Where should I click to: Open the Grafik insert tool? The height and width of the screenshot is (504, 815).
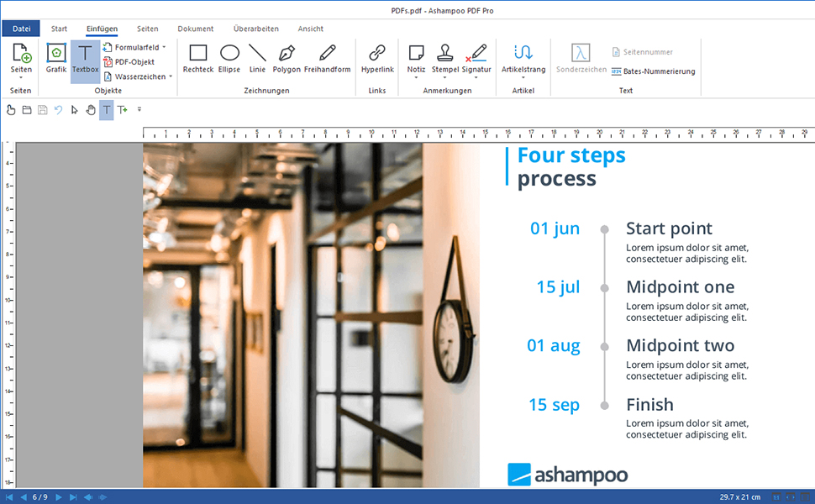click(x=55, y=60)
